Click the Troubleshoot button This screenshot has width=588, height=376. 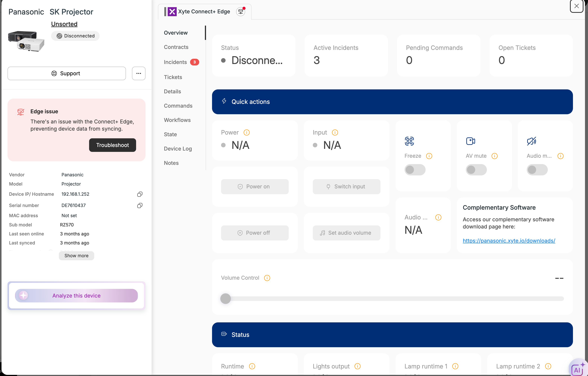click(113, 145)
